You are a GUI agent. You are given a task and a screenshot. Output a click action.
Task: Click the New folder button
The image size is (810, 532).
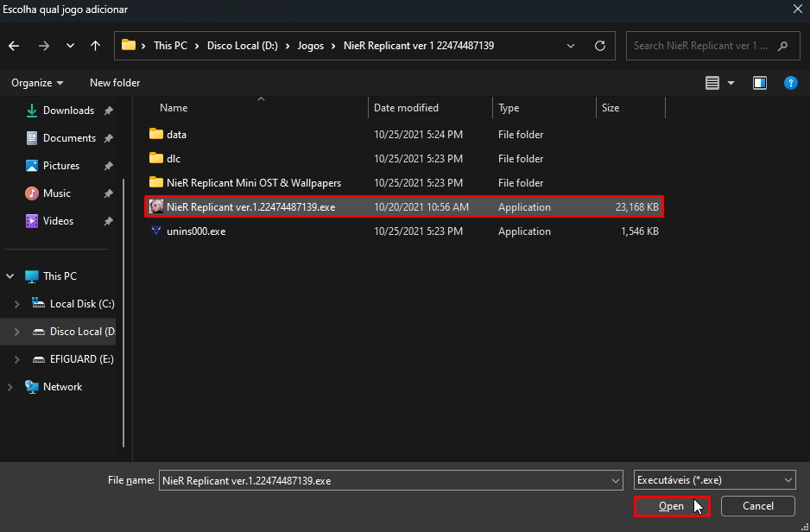[x=115, y=83]
